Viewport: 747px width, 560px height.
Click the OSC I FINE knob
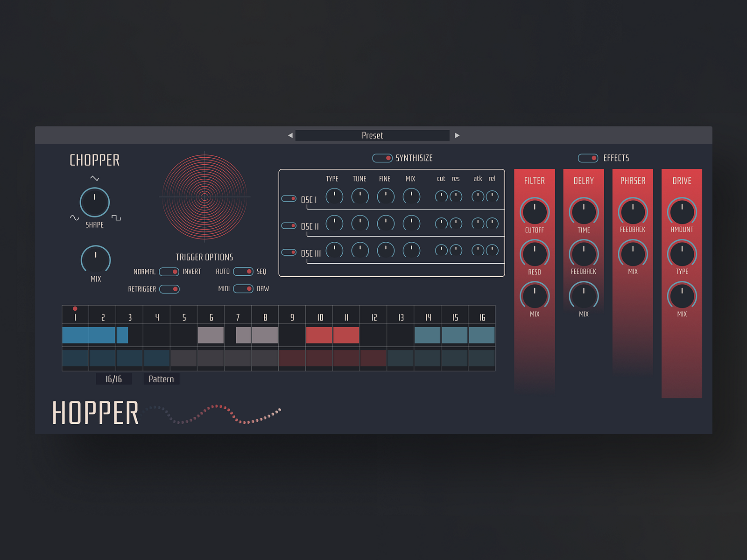(386, 196)
